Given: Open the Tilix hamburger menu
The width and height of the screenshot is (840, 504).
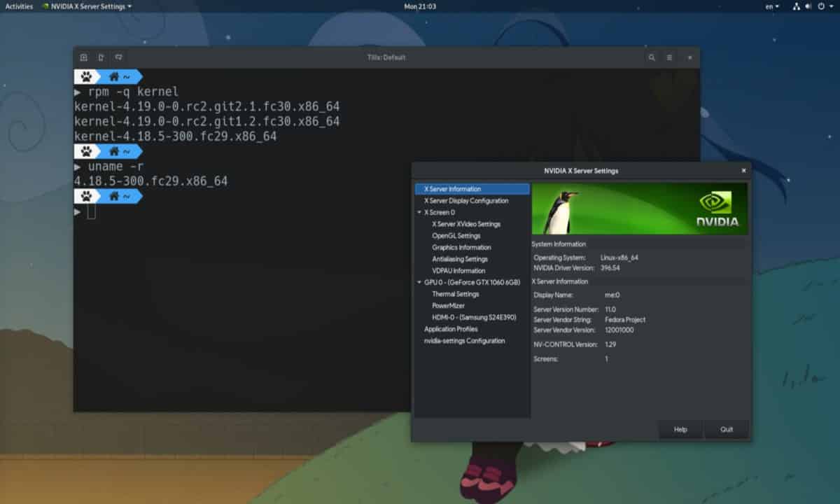Looking at the screenshot, I should (669, 57).
